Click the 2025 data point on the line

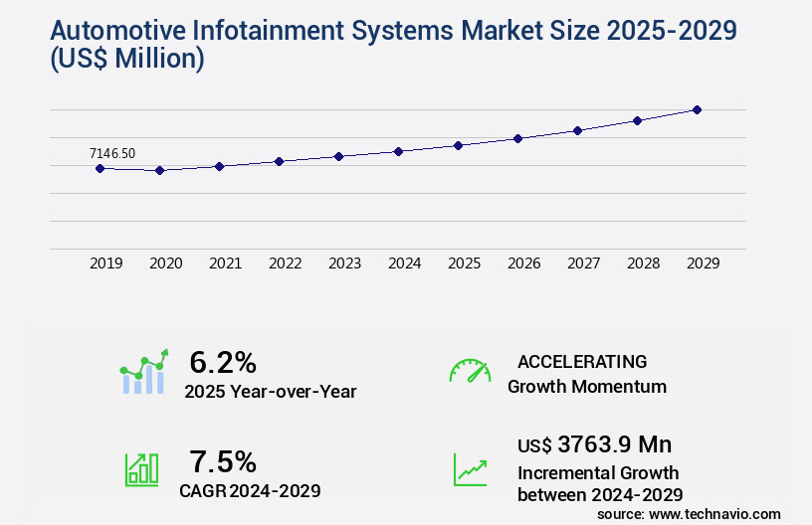coord(458,145)
